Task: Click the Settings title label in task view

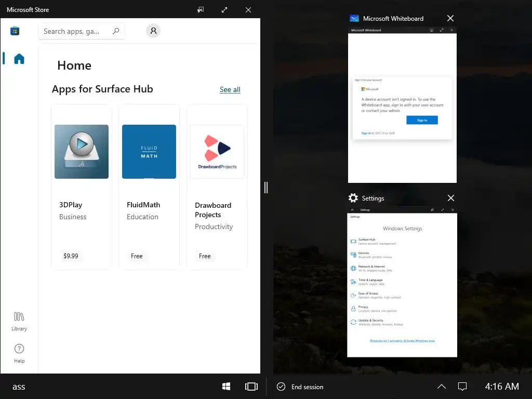Action: tap(373, 198)
